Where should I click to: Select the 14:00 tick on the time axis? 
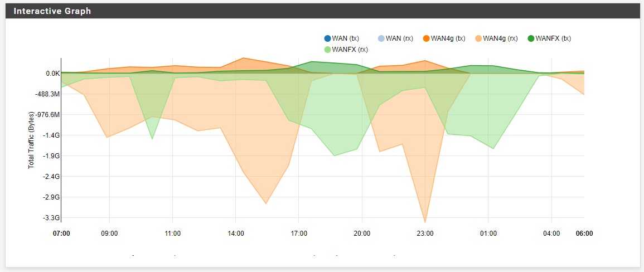click(236, 234)
